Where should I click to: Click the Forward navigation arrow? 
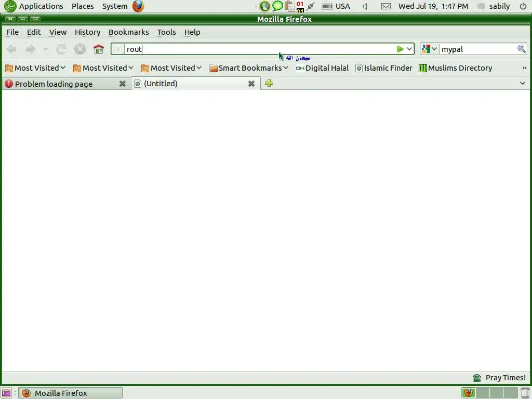(x=30, y=49)
